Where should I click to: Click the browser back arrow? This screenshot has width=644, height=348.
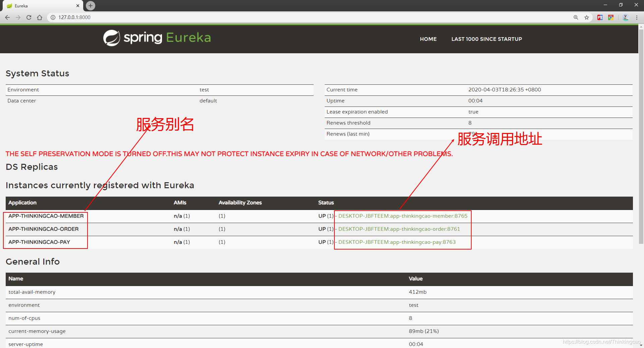7,17
